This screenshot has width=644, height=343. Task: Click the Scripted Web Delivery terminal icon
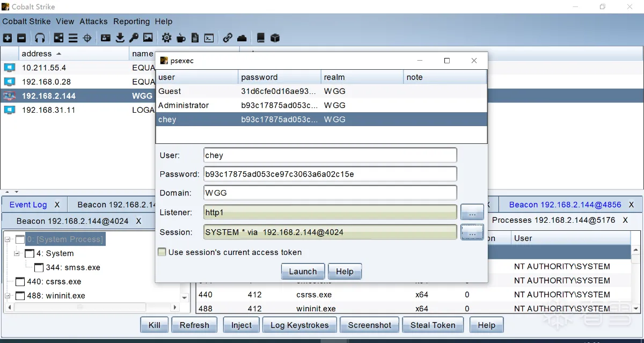209,38
